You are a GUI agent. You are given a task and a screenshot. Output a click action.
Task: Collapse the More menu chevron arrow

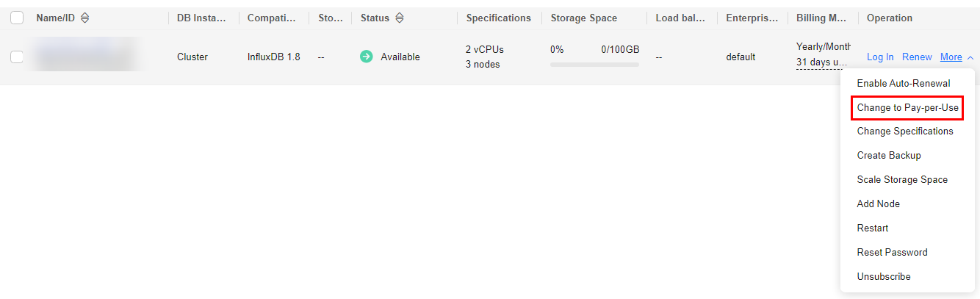pyautogui.click(x=970, y=57)
